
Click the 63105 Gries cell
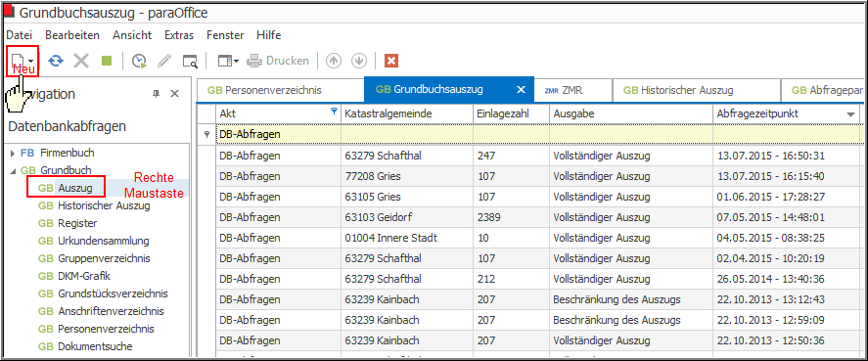point(406,197)
